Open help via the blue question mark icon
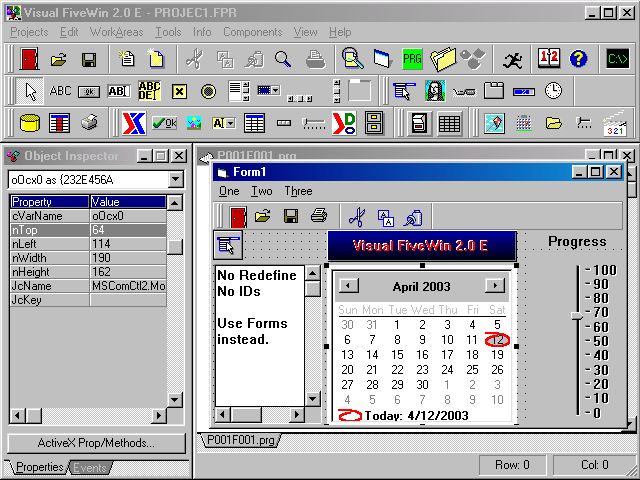Viewport: 640px width, 480px height. (579, 59)
